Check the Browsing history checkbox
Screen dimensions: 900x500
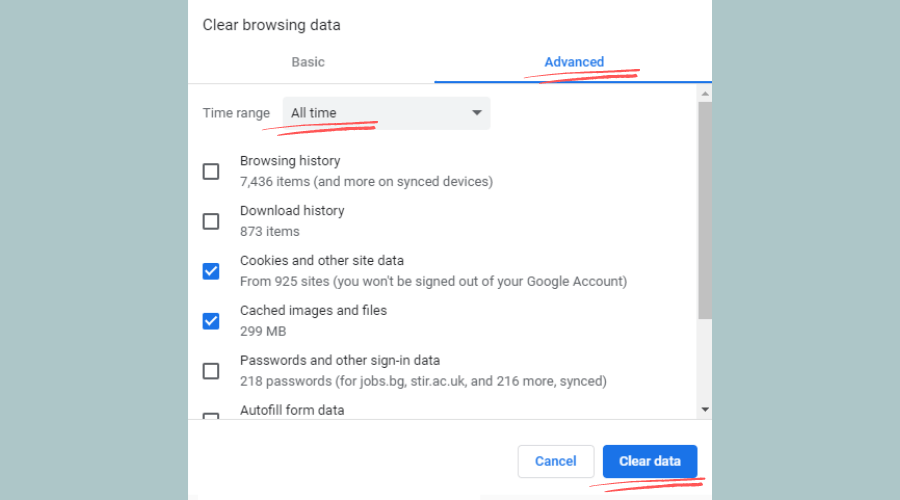(211, 171)
